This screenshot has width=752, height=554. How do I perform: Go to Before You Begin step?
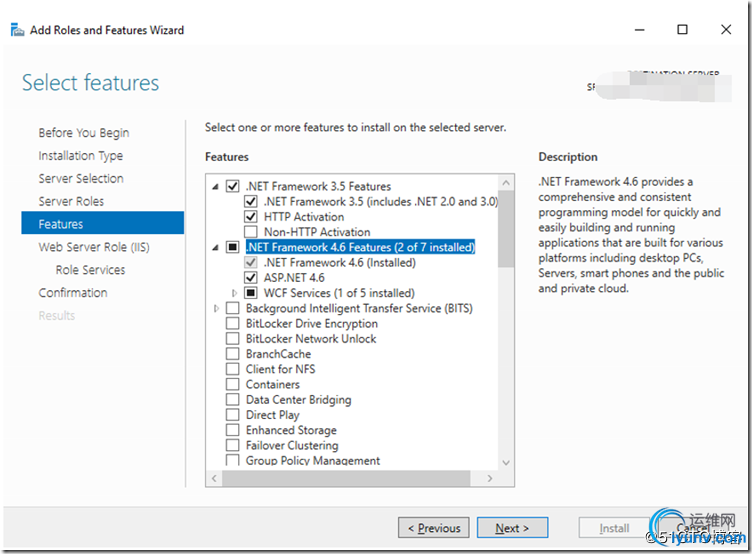point(84,133)
